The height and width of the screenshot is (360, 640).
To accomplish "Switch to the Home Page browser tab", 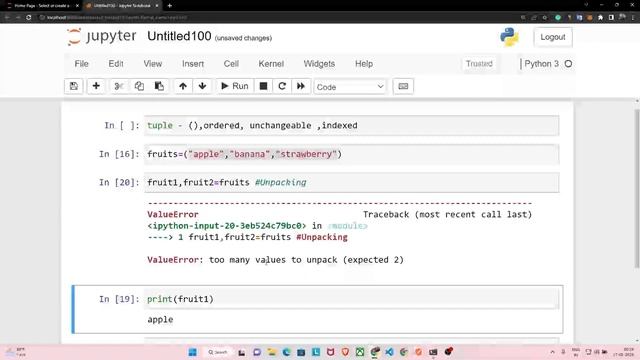I will pos(41,6).
